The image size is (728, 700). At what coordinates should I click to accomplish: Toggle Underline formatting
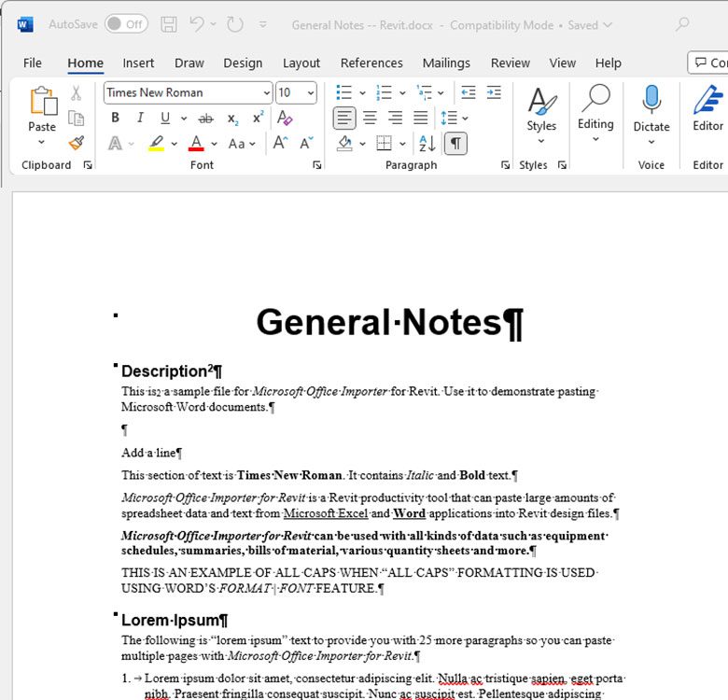(x=165, y=118)
